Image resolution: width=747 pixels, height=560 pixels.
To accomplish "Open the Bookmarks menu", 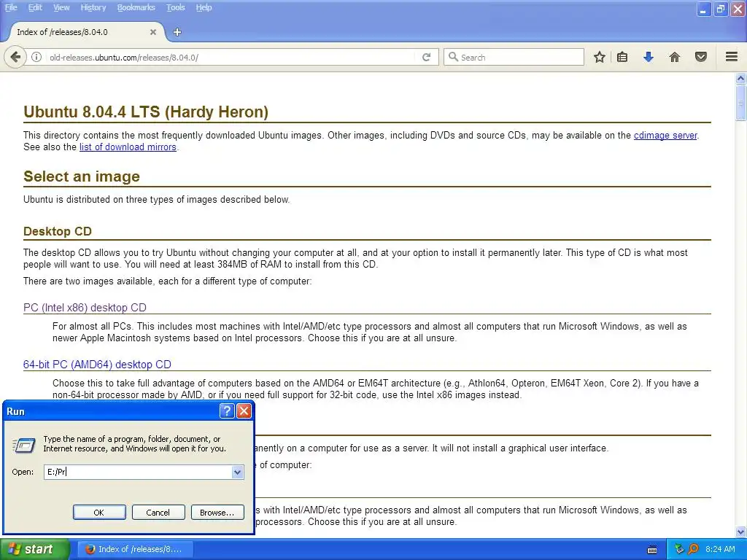I will (x=136, y=7).
